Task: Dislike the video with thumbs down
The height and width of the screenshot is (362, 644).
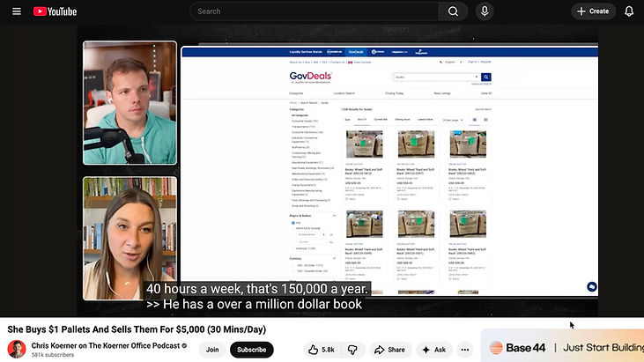Action: click(352, 350)
